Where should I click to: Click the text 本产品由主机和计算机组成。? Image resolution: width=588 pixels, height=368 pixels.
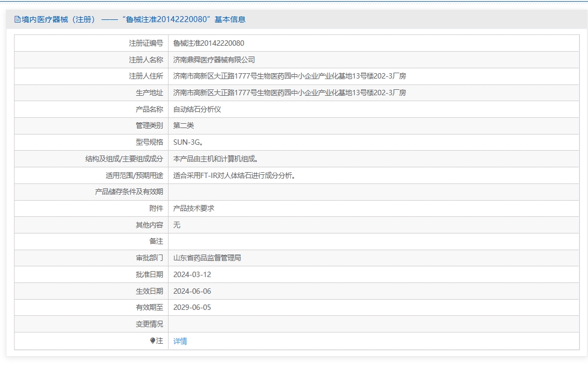pos(215,159)
